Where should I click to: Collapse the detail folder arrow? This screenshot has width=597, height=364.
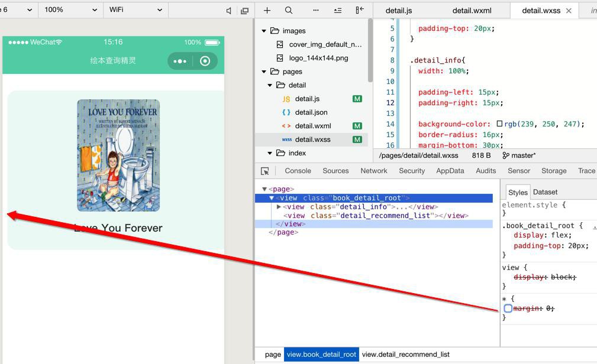coord(270,85)
